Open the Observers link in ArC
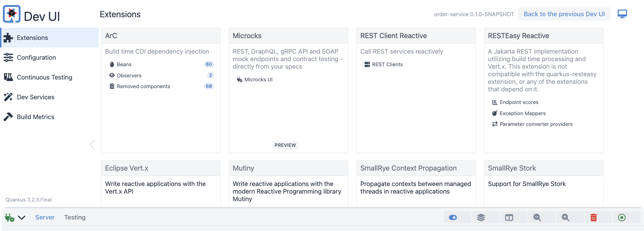The width and height of the screenshot is (644, 231). (x=129, y=76)
